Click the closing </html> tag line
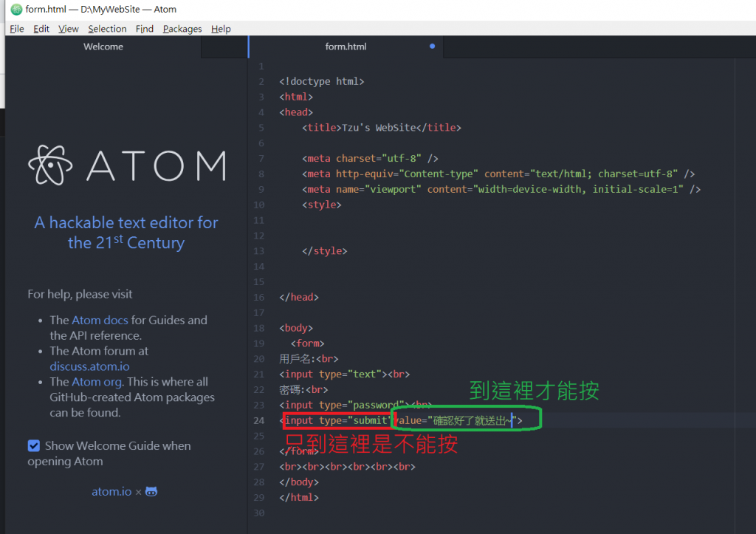756x534 pixels. 299,498
